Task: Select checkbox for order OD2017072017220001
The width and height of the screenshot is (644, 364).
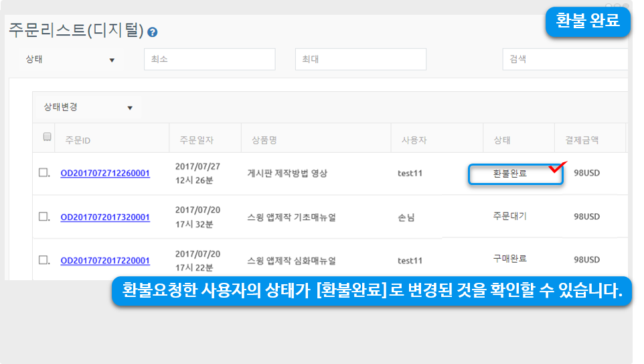Action: 44,260
